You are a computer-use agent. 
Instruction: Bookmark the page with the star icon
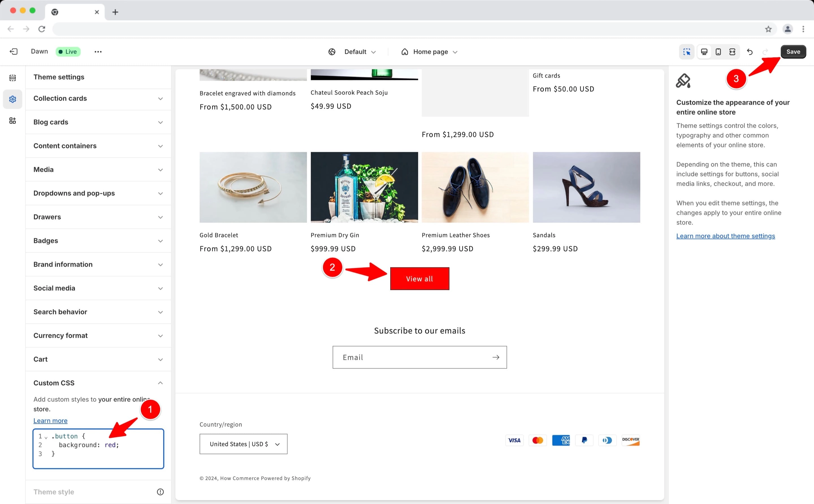(x=768, y=29)
